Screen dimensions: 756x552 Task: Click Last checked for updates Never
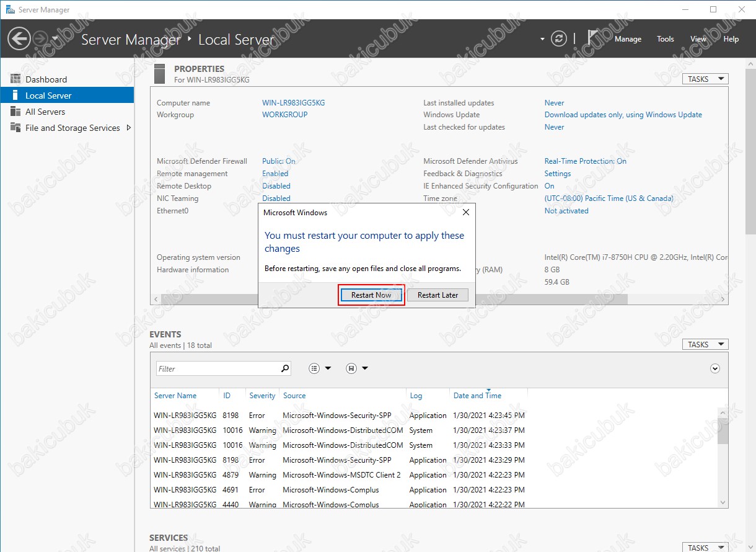click(x=555, y=127)
